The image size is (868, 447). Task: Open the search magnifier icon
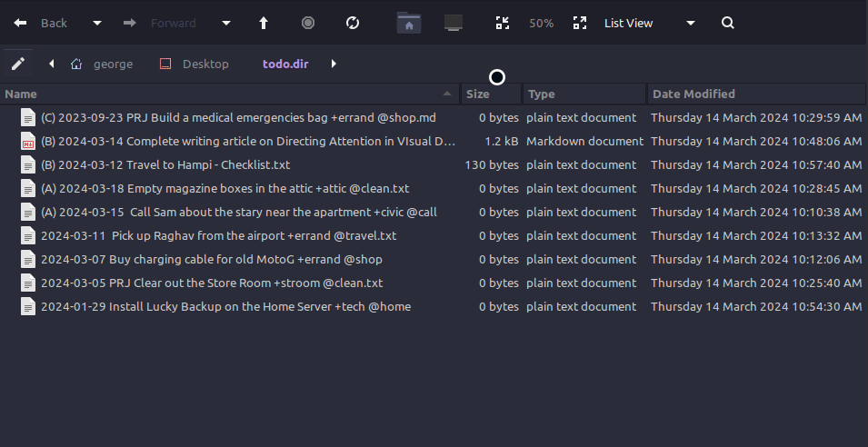[727, 23]
